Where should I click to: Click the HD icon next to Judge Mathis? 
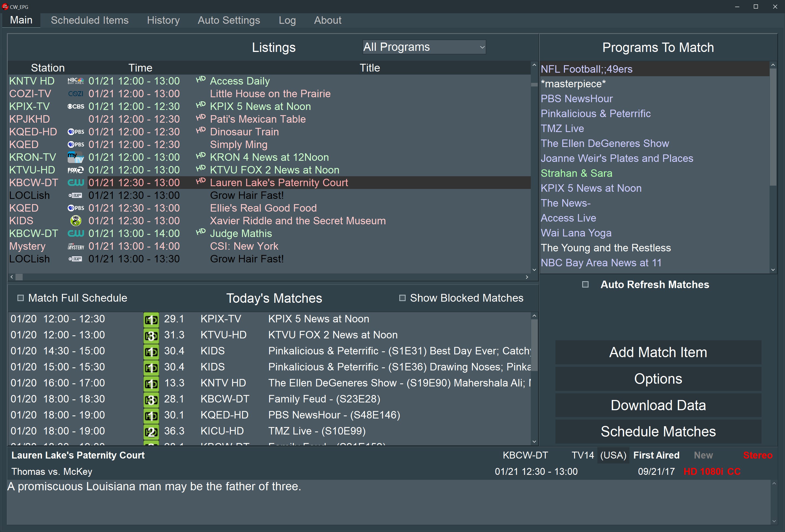[201, 232]
